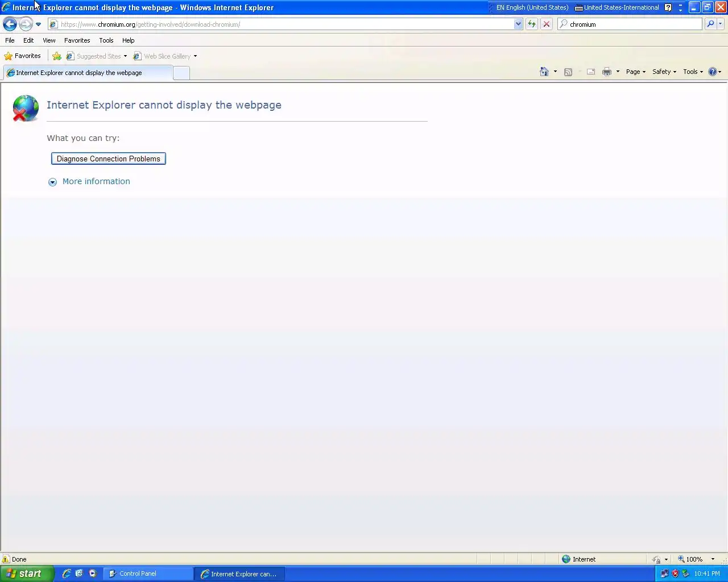Run search with the magnifier button
Image resolution: width=728 pixels, height=582 pixels.
710,24
